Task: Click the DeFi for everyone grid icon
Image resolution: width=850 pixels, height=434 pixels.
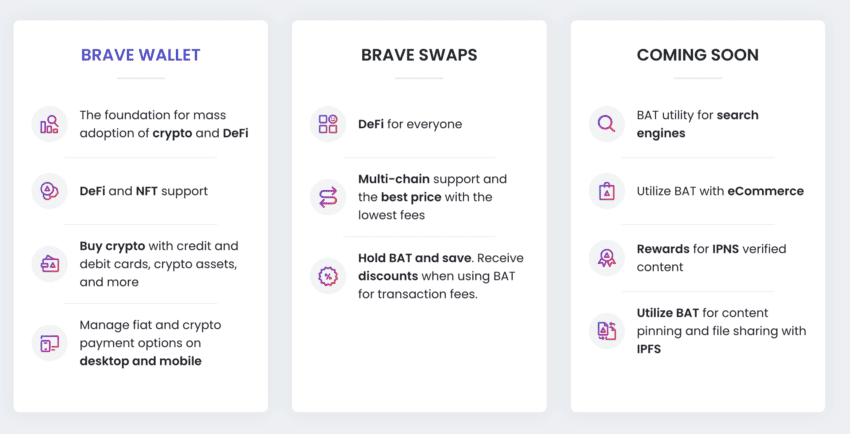Action: [328, 124]
